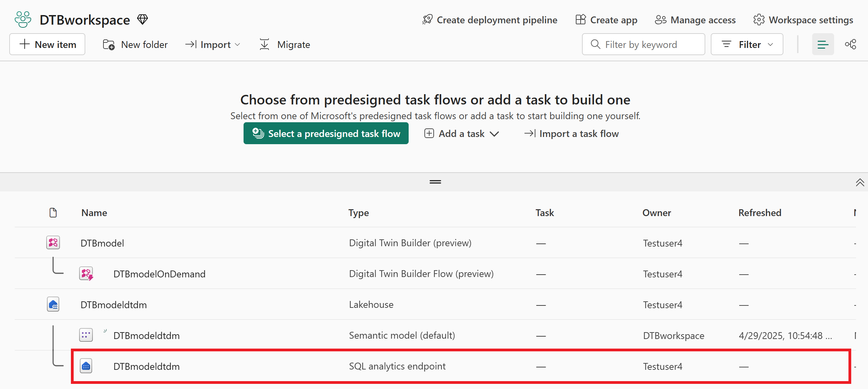Click the DTBmodel Digital Twin Builder icon

tap(53, 243)
